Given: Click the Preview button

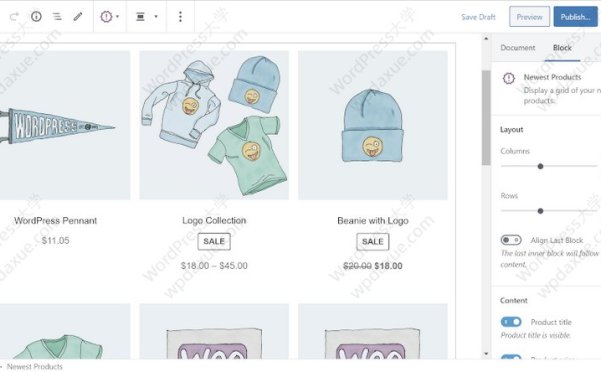Looking at the screenshot, I should (529, 16).
